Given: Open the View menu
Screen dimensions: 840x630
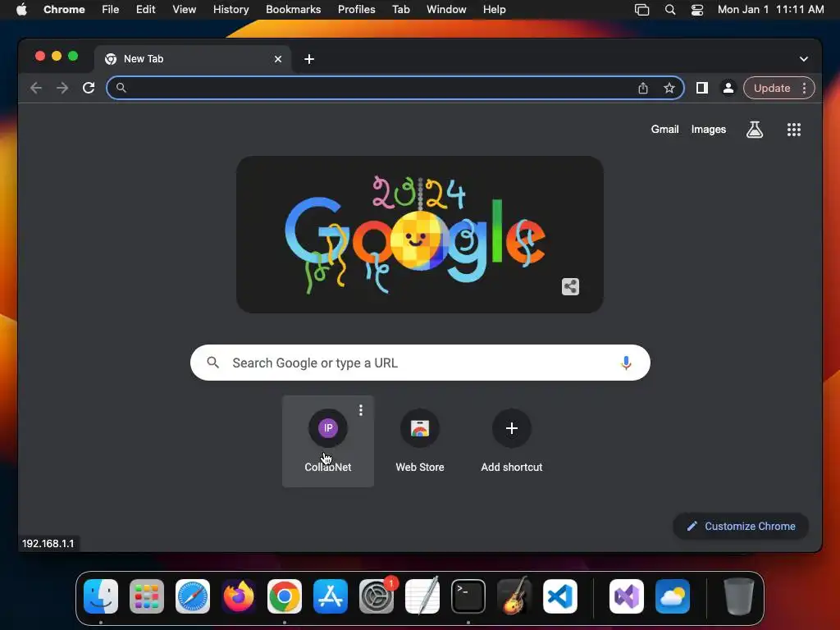Looking at the screenshot, I should pyautogui.click(x=184, y=10).
